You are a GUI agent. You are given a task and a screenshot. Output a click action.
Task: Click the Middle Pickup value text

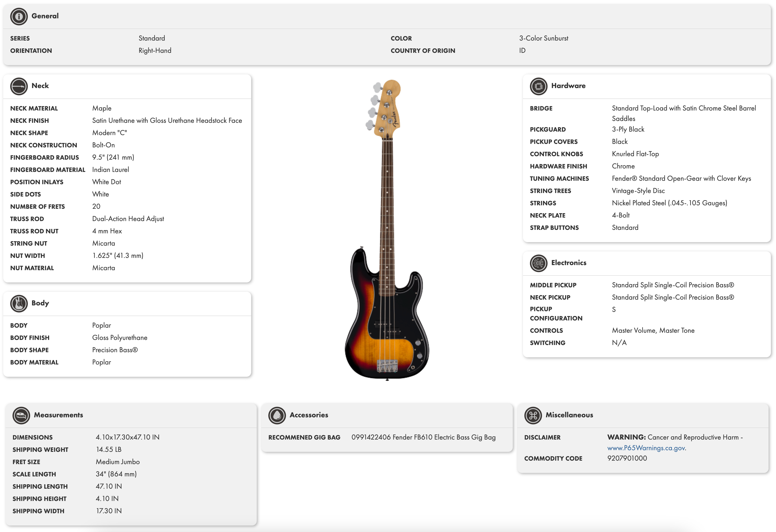(673, 285)
